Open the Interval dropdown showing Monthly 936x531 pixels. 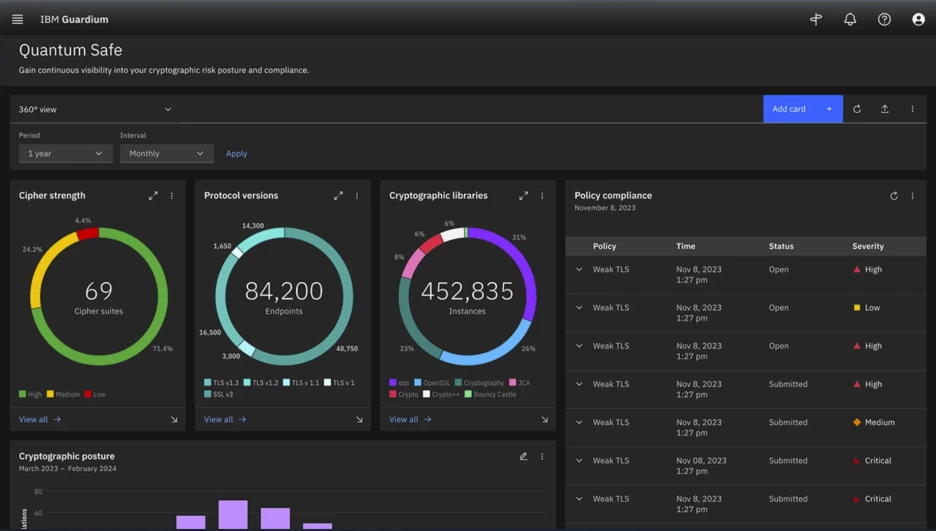point(167,153)
